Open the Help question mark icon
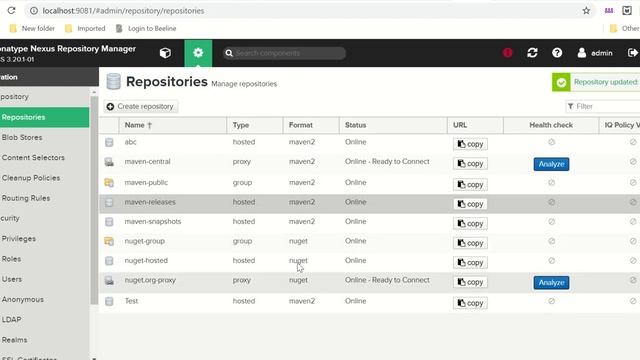 coord(557,53)
